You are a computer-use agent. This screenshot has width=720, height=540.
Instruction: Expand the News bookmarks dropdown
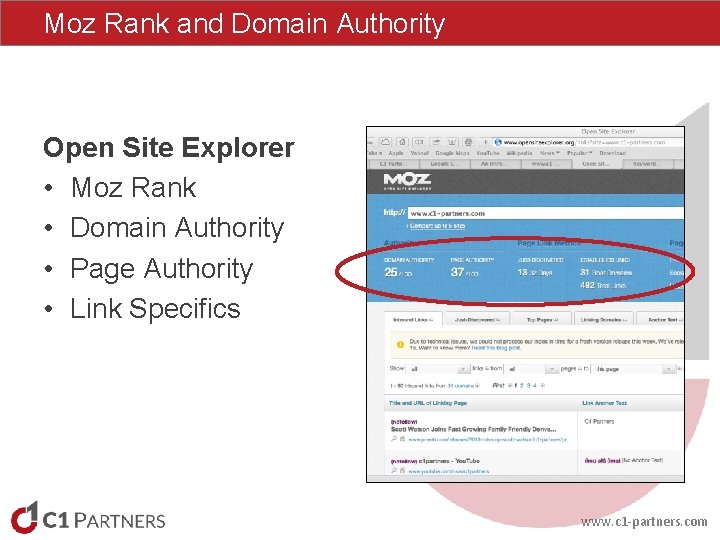tap(550, 153)
